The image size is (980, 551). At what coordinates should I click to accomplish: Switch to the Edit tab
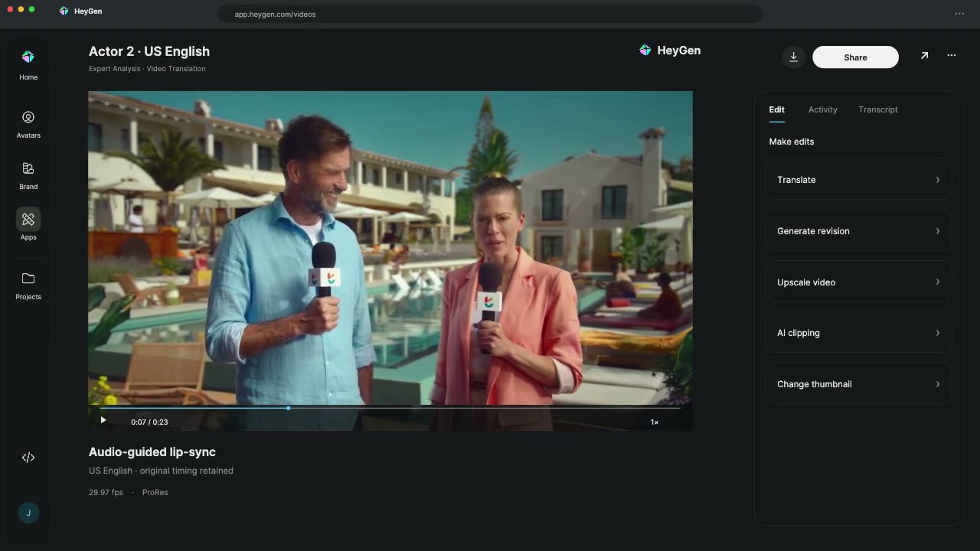pyautogui.click(x=776, y=110)
